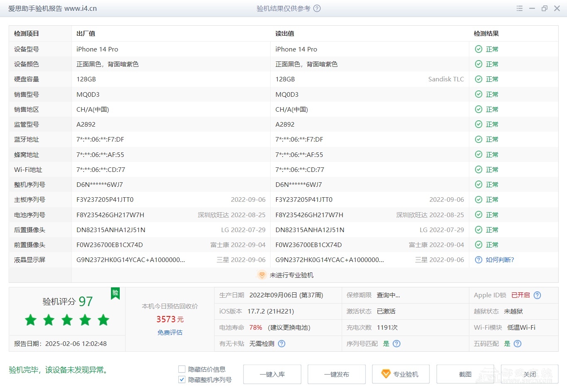Click the 报告日期 2025-02-06 12:02:48 text
This screenshot has height=392, width=567.
pyautogui.click(x=60, y=344)
